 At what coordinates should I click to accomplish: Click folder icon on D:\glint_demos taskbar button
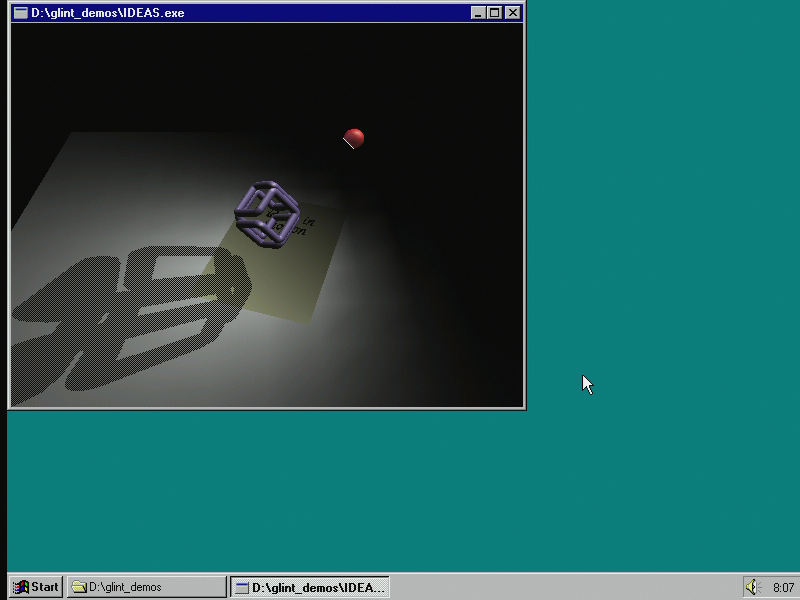(x=79, y=587)
